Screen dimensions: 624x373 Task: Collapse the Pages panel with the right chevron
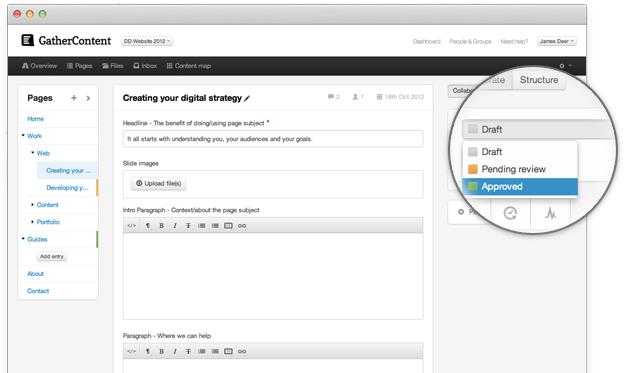[x=88, y=98]
